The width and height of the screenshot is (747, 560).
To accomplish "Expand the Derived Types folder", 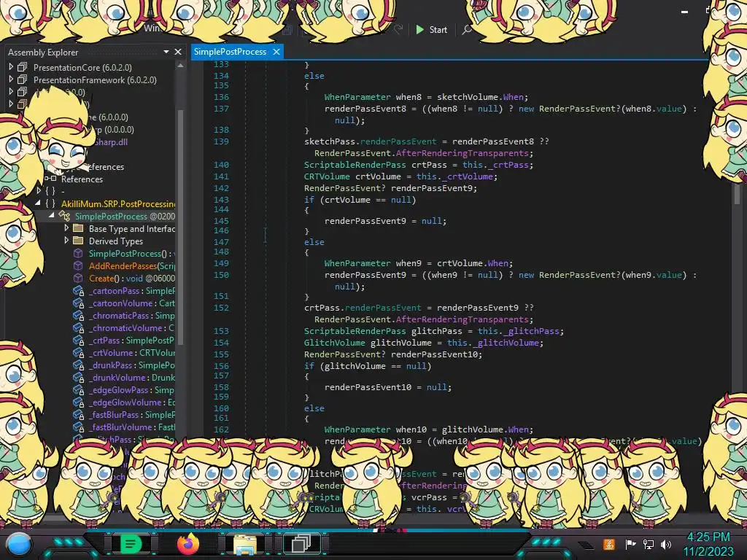I will 66,241.
